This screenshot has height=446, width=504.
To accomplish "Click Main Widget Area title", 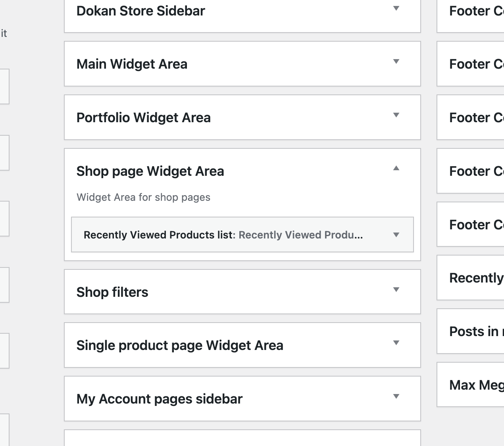I will coord(132,64).
